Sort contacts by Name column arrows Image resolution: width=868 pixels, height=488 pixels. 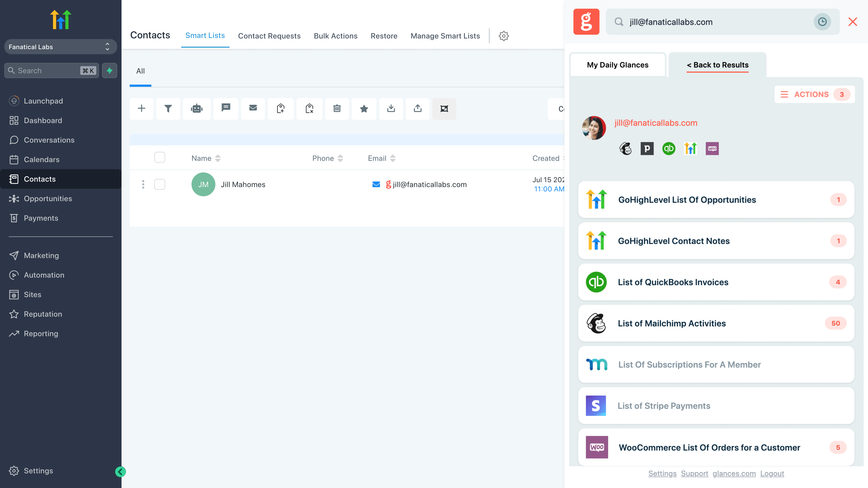pos(218,158)
